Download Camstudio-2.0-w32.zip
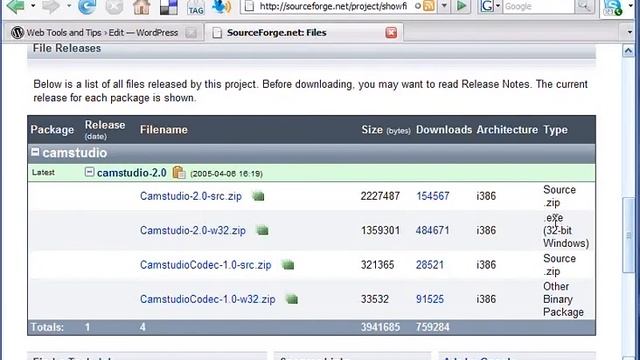The width and height of the screenshot is (640, 360). 193,231
